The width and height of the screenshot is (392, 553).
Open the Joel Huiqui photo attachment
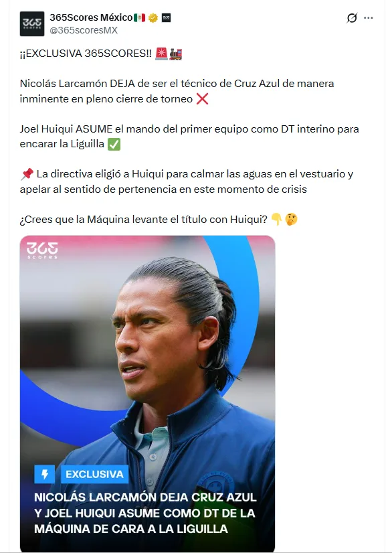tap(147, 394)
